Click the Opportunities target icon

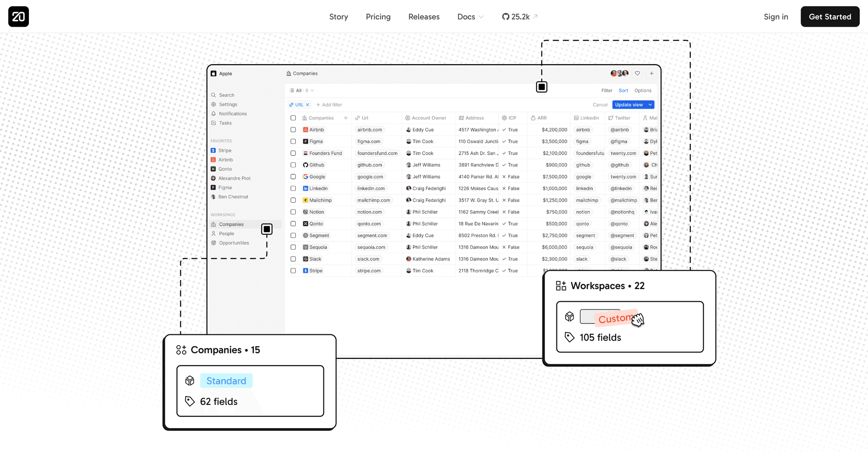coord(213,243)
